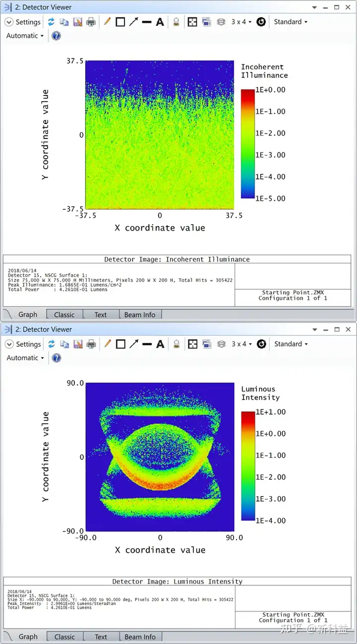
Task: Minimize the Luminous Intensity Detector Viewer window
Action: [x=325, y=329]
